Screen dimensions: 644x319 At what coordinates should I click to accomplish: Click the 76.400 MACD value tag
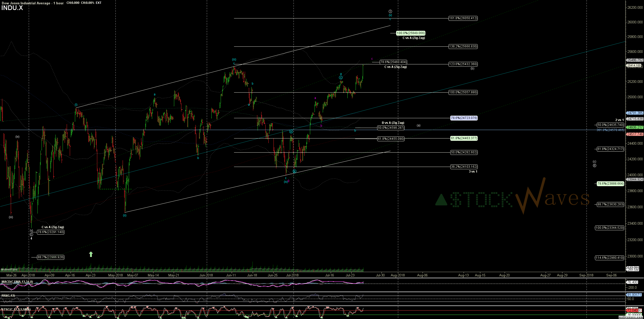pyautogui.click(x=632, y=282)
